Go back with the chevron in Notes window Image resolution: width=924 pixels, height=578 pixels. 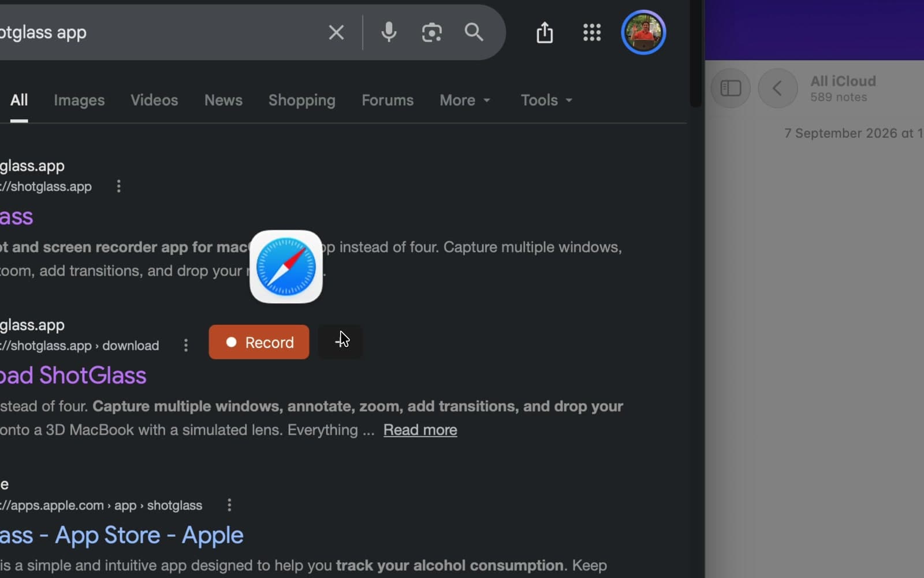[x=777, y=88]
